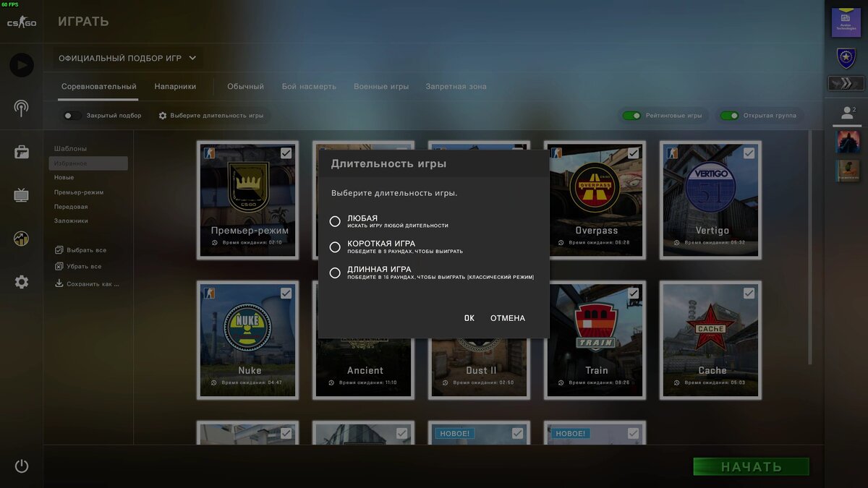Toggle Открытая группа switch
The height and width of the screenshot is (488, 868).
point(730,116)
